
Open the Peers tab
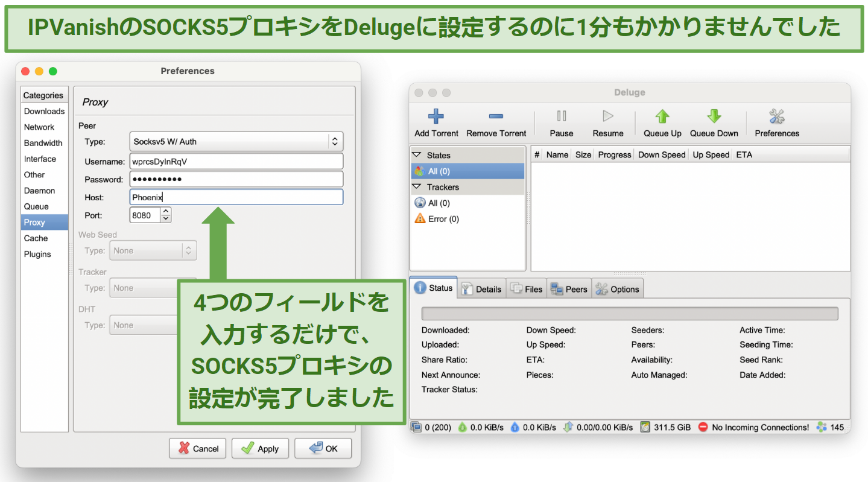pos(569,289)
